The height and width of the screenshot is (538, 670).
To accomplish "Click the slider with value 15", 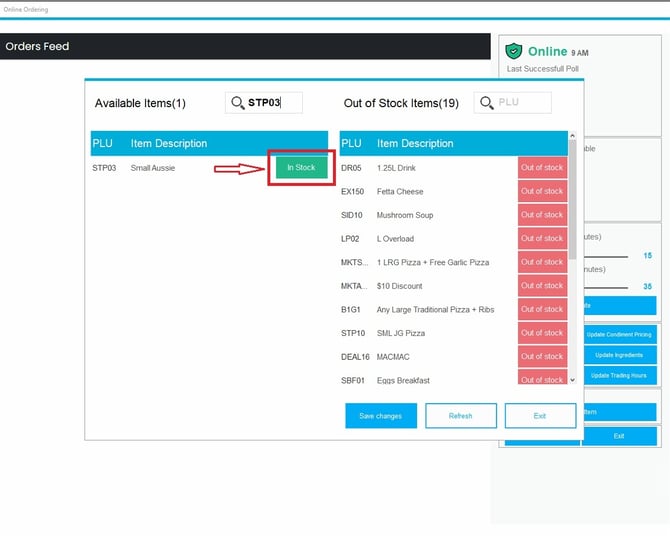I will coord(606,256).
